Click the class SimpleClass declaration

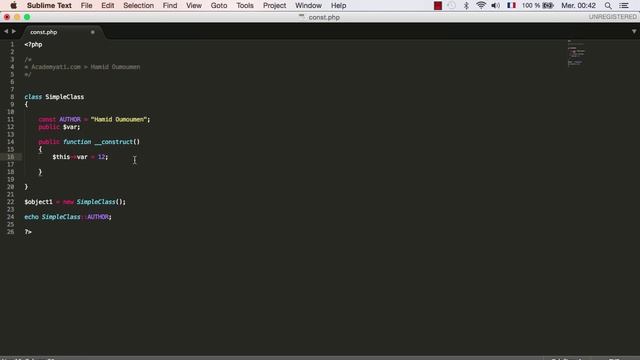tap(54, 97)
